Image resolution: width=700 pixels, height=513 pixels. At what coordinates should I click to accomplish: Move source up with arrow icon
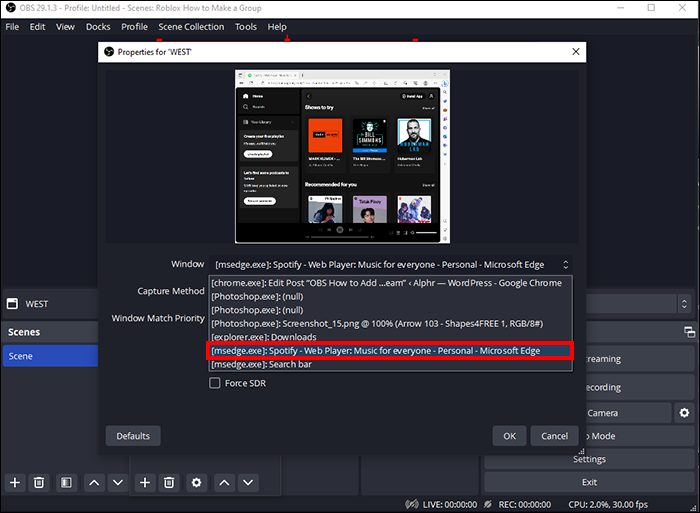click(224, 483)
